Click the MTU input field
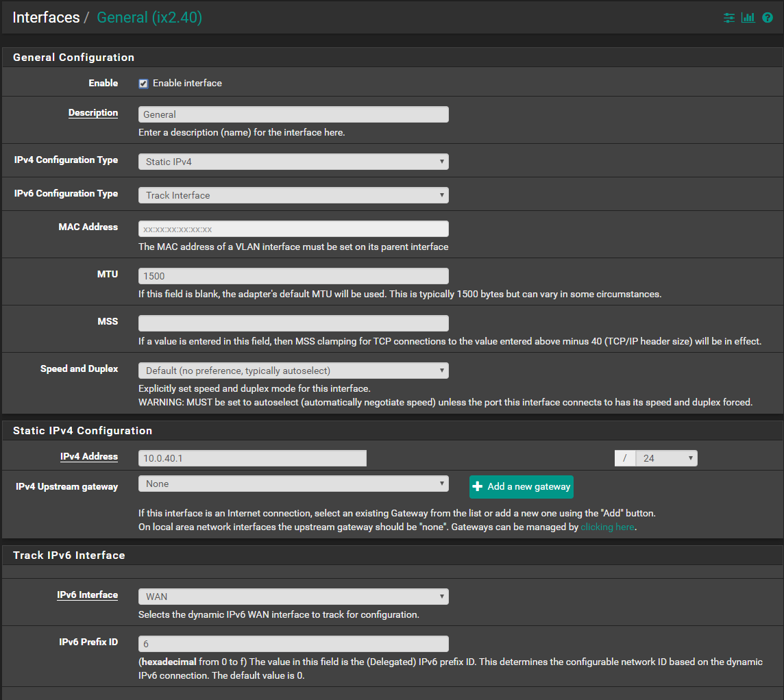The width and height of the screenshot is (784, 700). [x=293, y=276]
